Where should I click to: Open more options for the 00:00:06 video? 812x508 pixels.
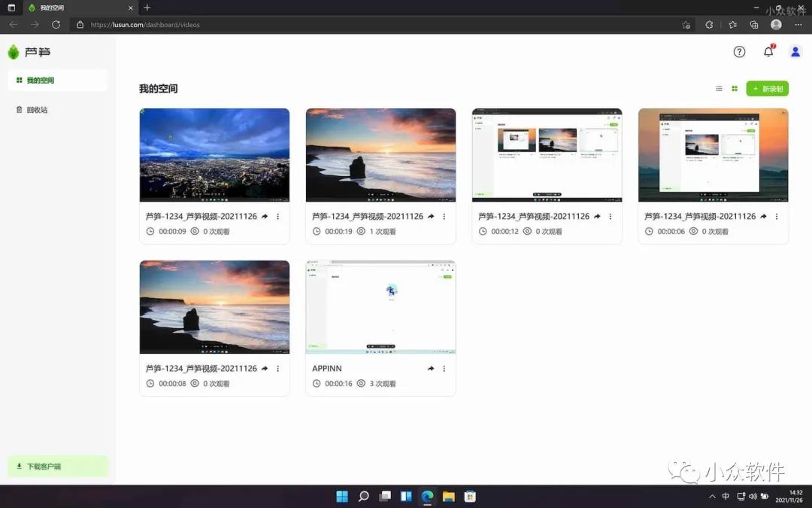click(776, 216)
